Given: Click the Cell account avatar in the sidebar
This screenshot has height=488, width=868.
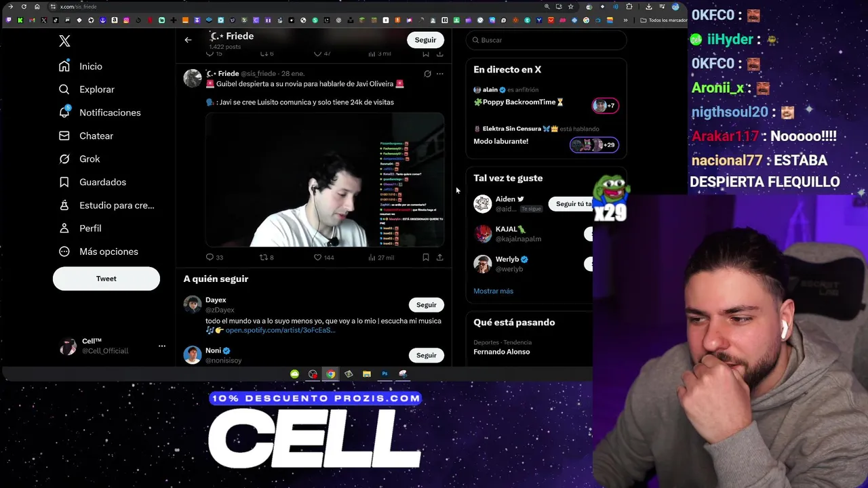Looking at the screenshot, I should (x=68, y=346).
